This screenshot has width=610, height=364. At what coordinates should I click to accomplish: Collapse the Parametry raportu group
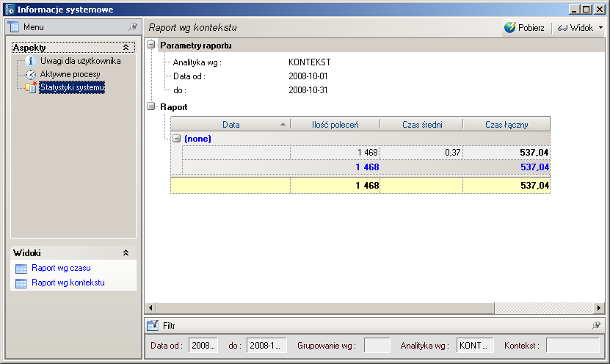click(151, 45)
